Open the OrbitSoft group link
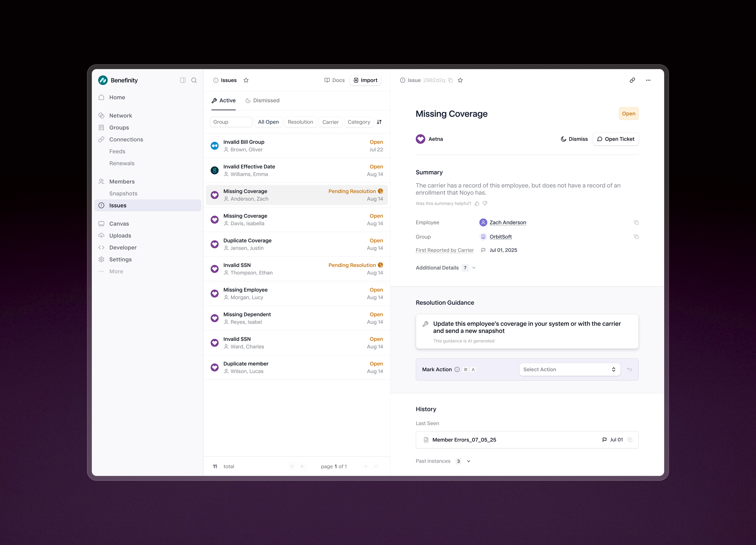Viewport: 756px width, 545px height. pyautogui.click(x=500, y=237)
